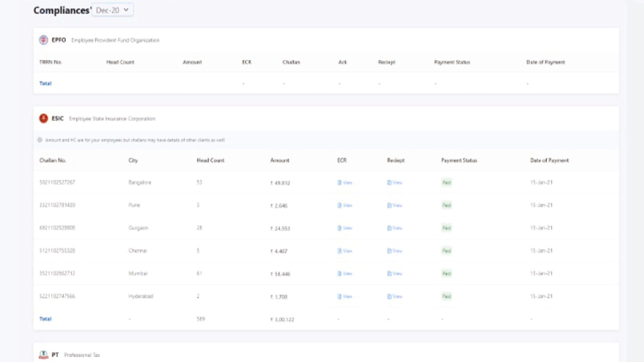View ECR for Hyderabad challan
The image size is (644, 362).
coord(345,296)
